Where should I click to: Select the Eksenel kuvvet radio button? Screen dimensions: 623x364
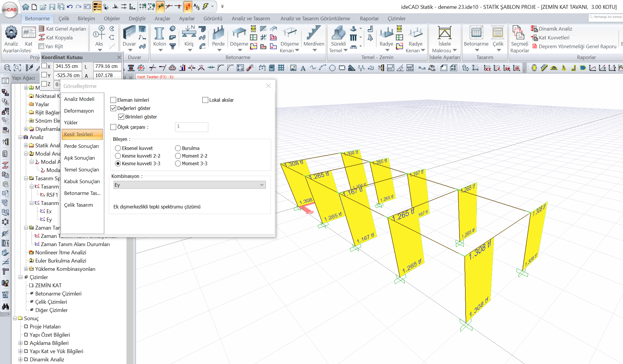point(118,148)
